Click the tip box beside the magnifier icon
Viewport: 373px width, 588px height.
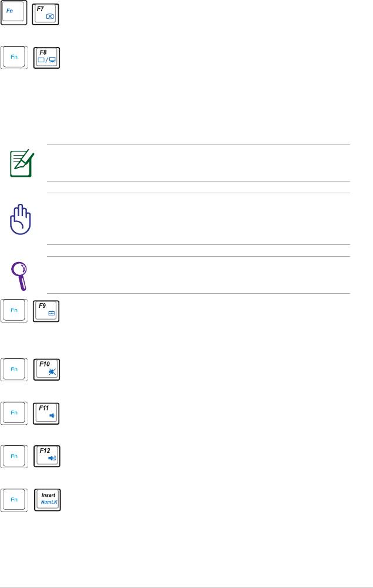[x=198, y=274]
